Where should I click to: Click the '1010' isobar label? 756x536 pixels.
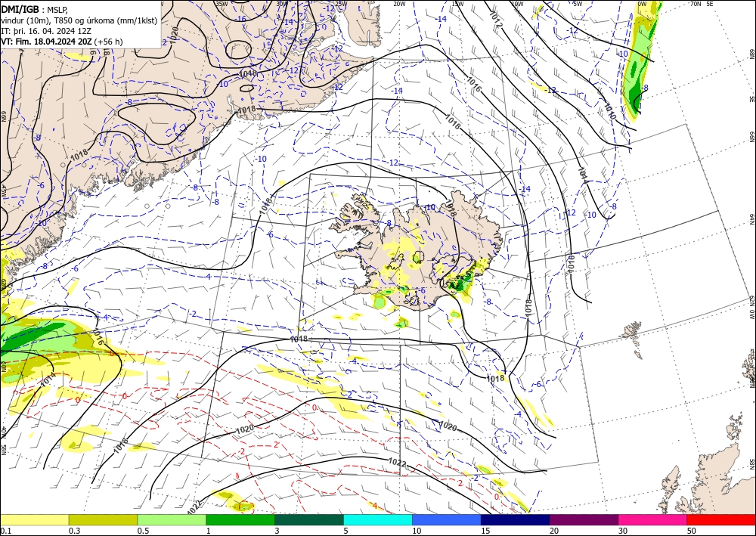point(610,111)
